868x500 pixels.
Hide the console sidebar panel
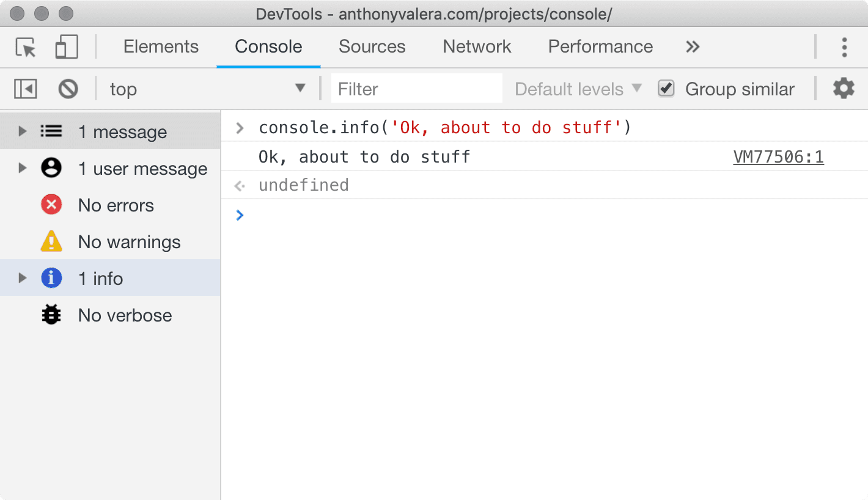pyautogui.click(x=25, y=89)
